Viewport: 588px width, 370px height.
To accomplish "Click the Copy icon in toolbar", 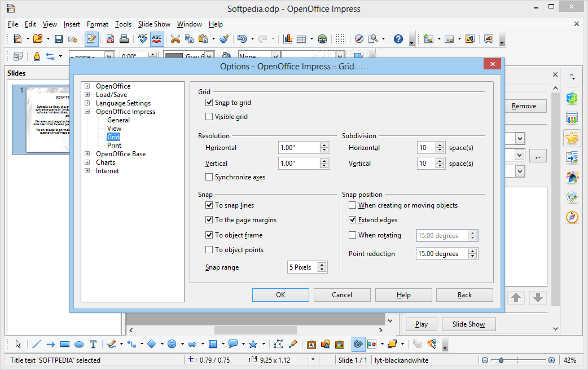I will 190,39.
